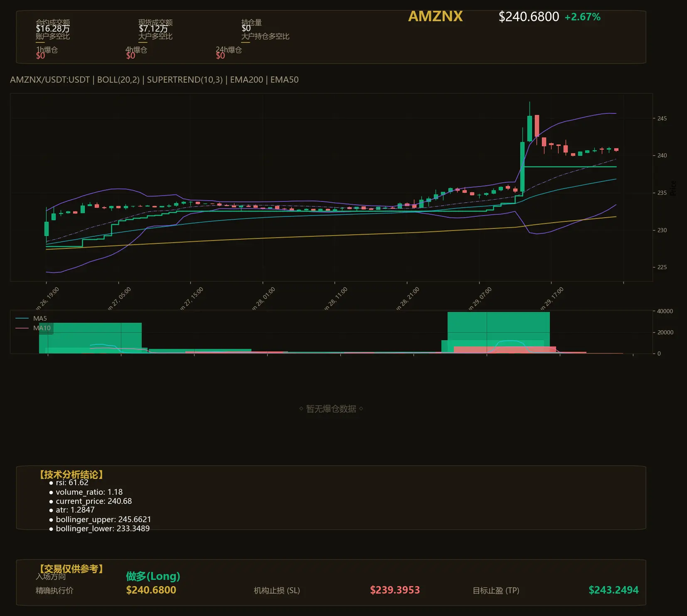Click the $0 value under 持仓量

click(x=246, y=29)
